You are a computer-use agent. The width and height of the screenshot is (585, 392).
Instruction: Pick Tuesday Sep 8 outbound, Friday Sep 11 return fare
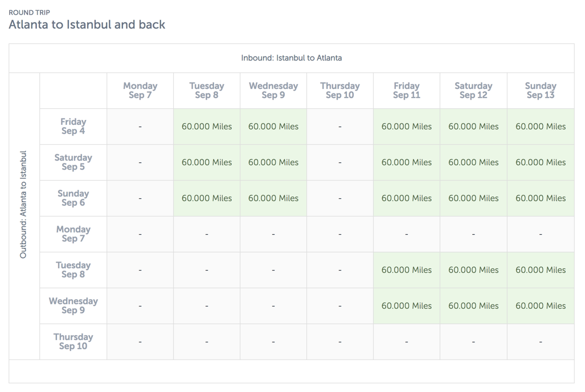[x=406, y=270]
